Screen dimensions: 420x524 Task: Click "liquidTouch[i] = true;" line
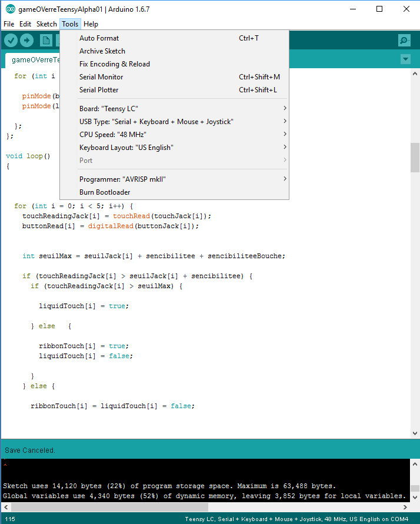tap(84, 306)
